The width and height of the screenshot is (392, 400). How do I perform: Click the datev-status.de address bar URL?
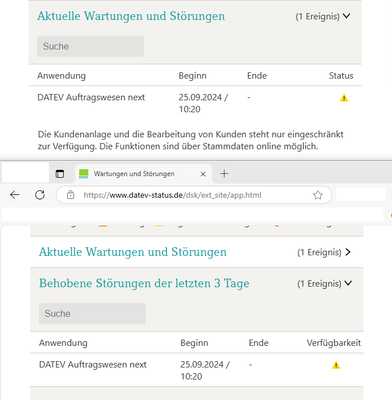[x=172, y=195]
